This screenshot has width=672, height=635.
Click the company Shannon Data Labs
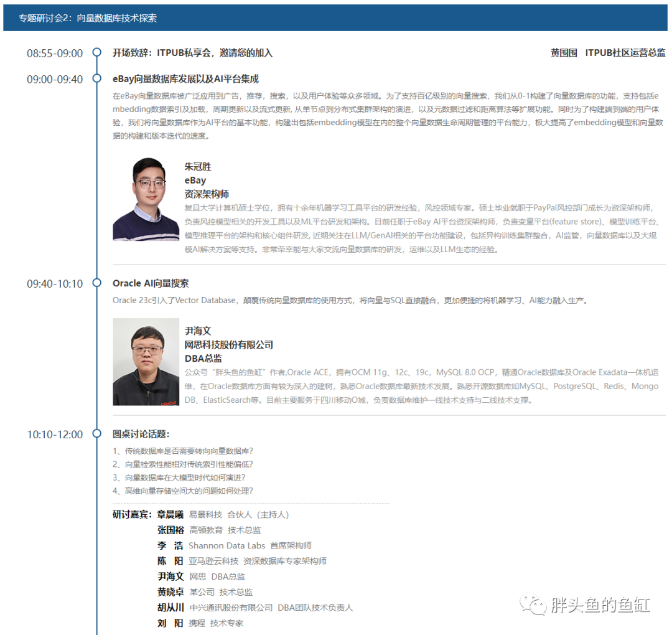coord(226,545)
